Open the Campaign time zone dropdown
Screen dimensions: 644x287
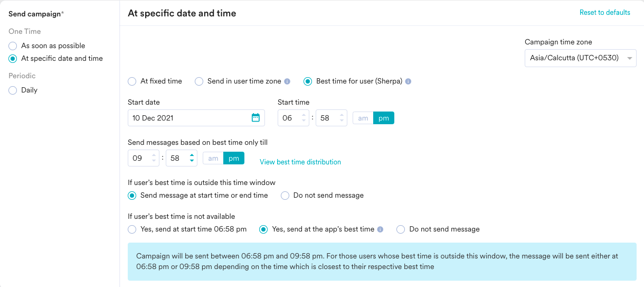(x=580, y=58)
